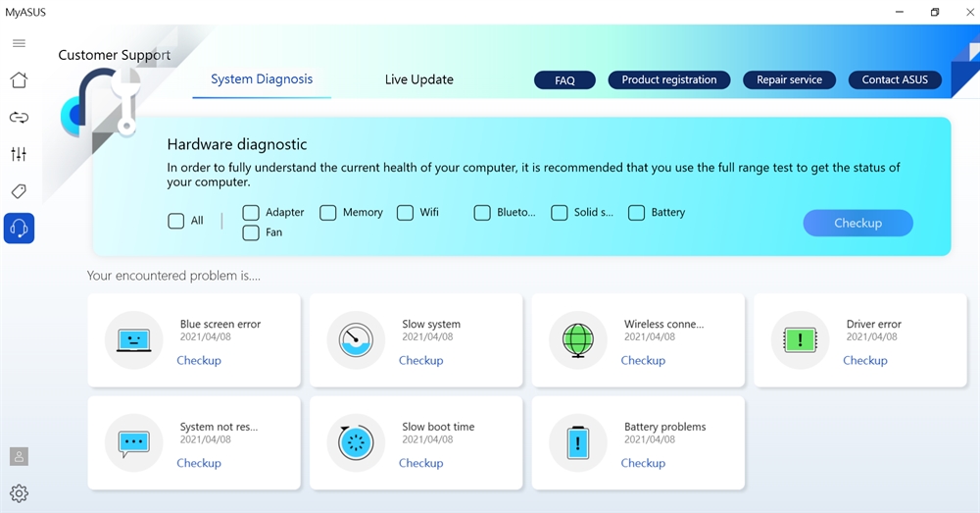This screenshot has height=513, width=980.
Task: Switch to the Live Update tab
Action: pos(418,79)
